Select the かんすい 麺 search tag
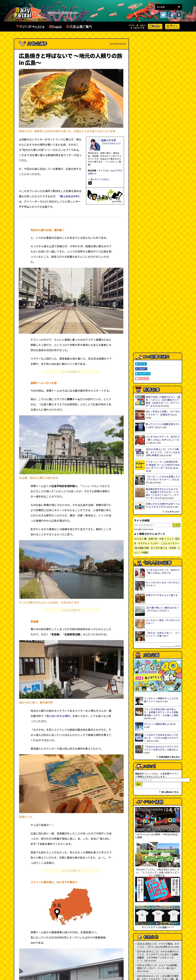The width and height of the screenshot is (196, 980). click(x=140, y=539)
